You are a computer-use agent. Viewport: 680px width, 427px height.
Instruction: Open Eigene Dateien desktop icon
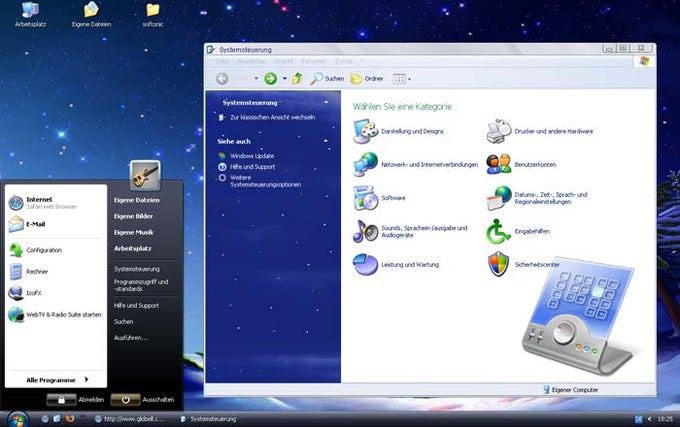pos(91,14)
